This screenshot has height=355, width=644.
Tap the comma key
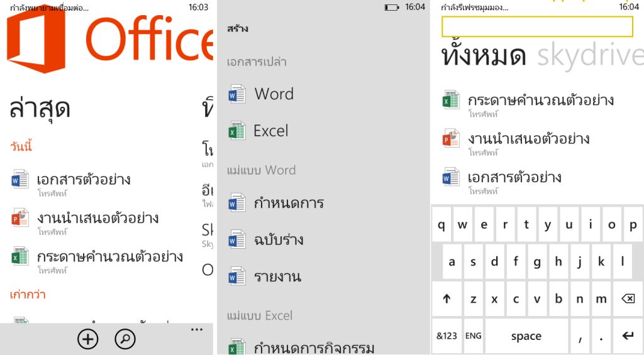click(x=580, y=336)
